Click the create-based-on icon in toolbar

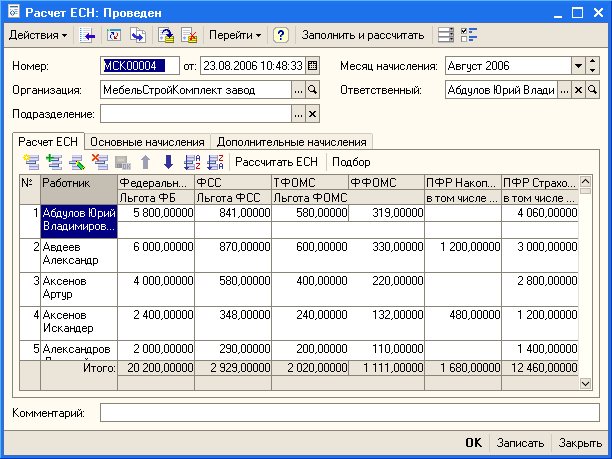(x=138, y=35)
